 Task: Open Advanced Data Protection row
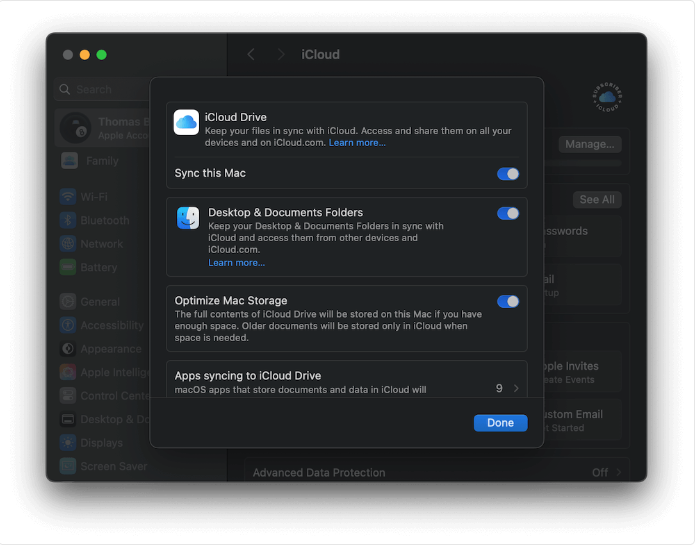437,472
